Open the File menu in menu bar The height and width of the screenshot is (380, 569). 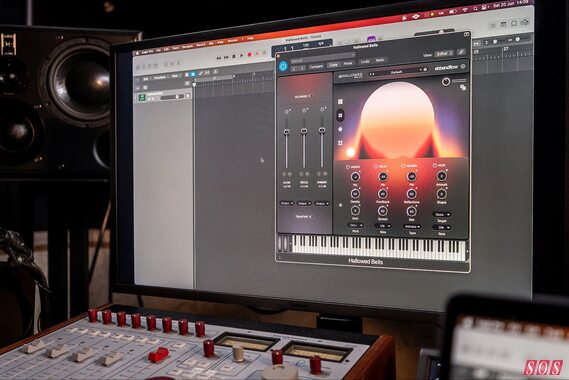tap(158, 50)
